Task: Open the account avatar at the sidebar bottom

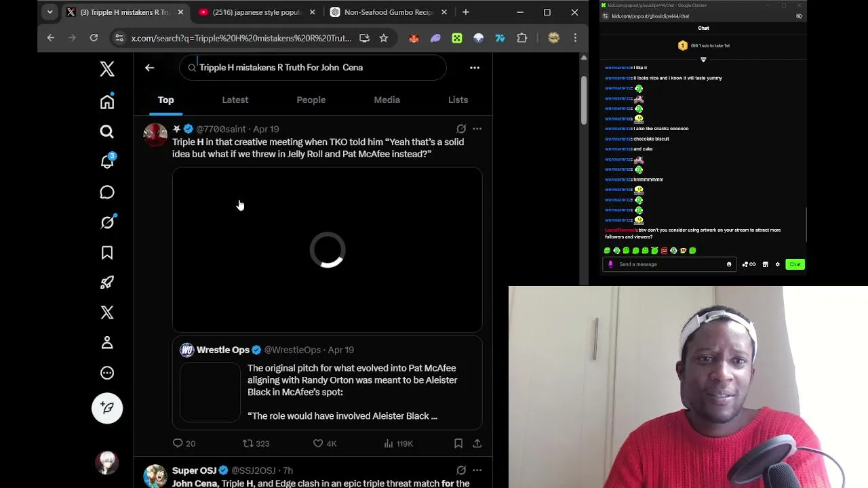Action: (107, 462)
